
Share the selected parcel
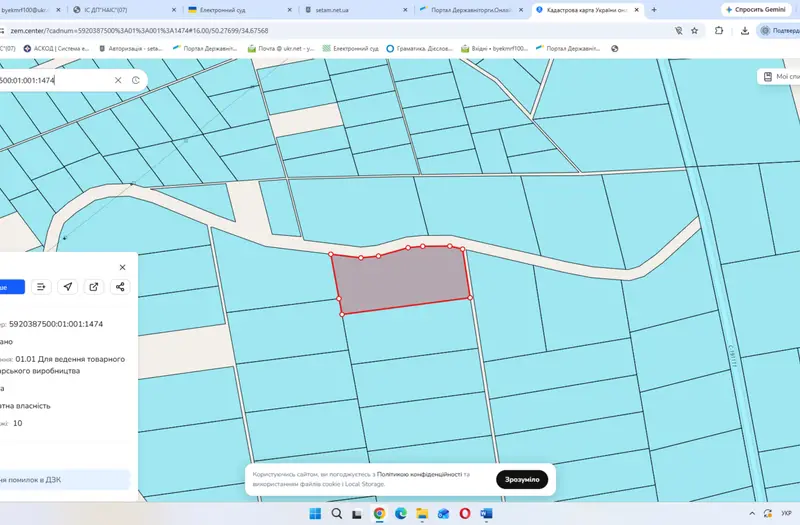coord(120,287)
